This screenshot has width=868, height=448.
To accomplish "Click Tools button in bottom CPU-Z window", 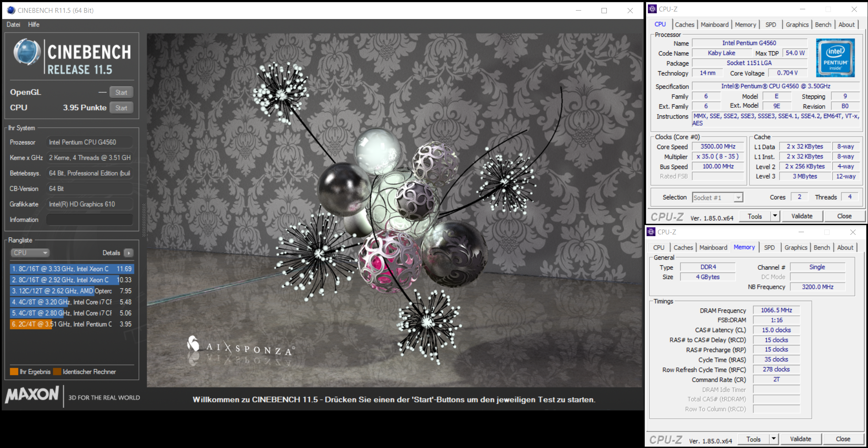I will tap(754, 439).
